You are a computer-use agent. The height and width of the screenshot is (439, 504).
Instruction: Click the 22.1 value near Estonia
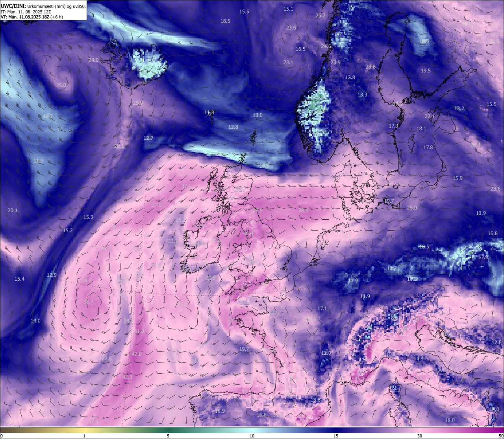click(x=430, y=117)
